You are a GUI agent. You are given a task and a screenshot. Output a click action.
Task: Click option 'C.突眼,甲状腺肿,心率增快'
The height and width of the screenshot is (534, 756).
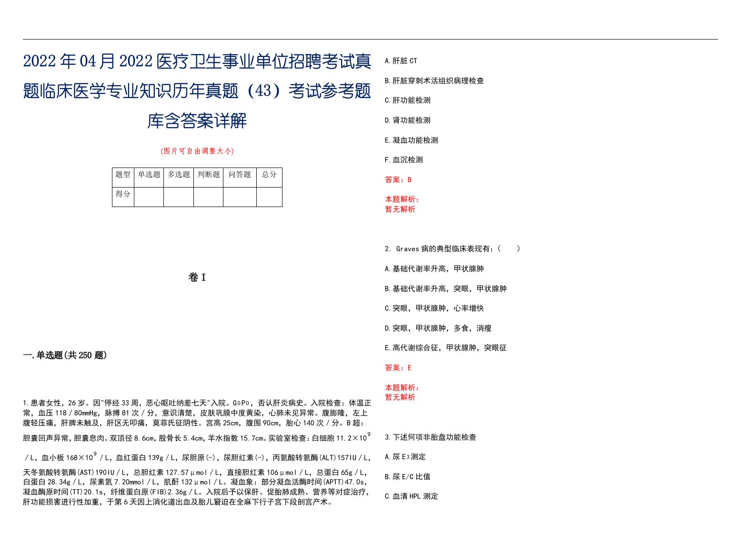pyautogui.click(x=434, y=308)
